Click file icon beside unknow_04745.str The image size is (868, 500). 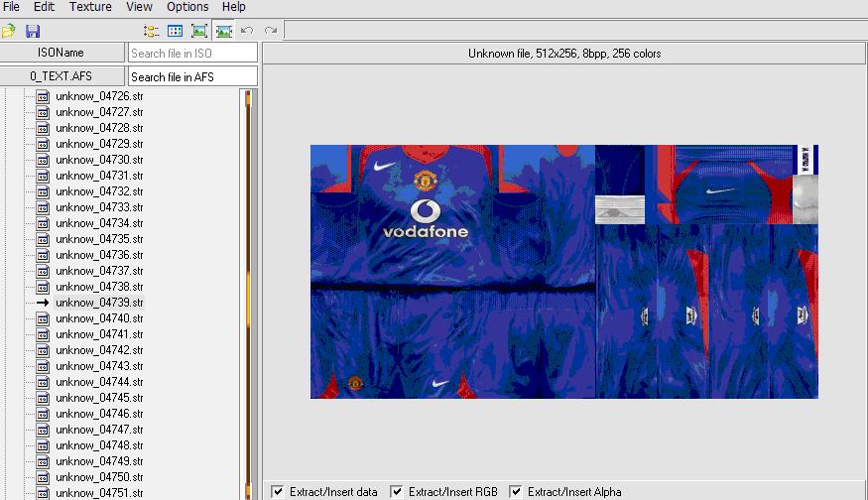[x=43, y=398]
